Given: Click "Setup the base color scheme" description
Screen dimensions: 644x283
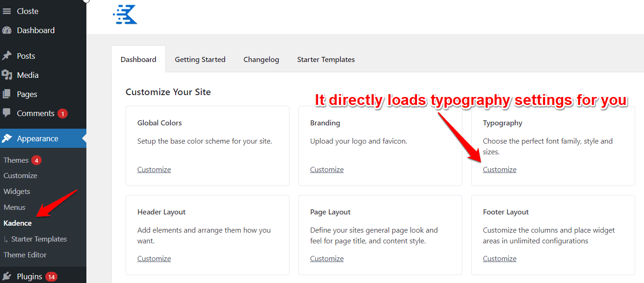Looking at the screenshot, I should [205, 141].
